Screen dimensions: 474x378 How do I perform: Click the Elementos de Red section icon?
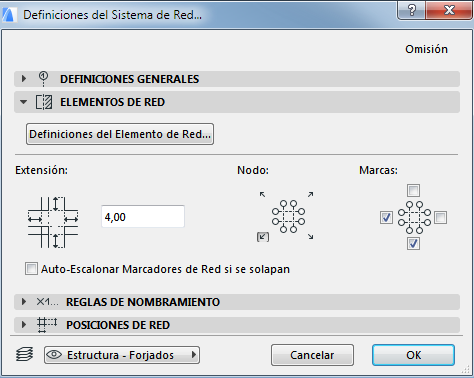pos(44,102)
